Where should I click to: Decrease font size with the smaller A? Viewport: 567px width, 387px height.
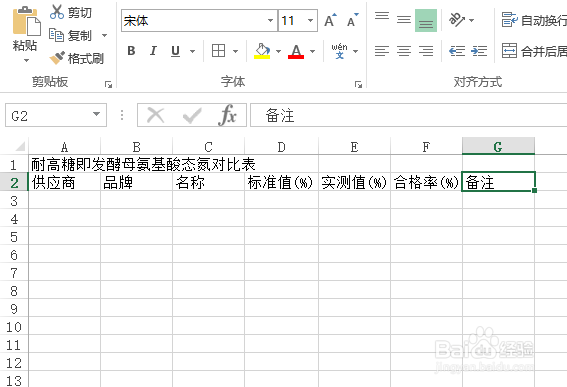(353, 21)
